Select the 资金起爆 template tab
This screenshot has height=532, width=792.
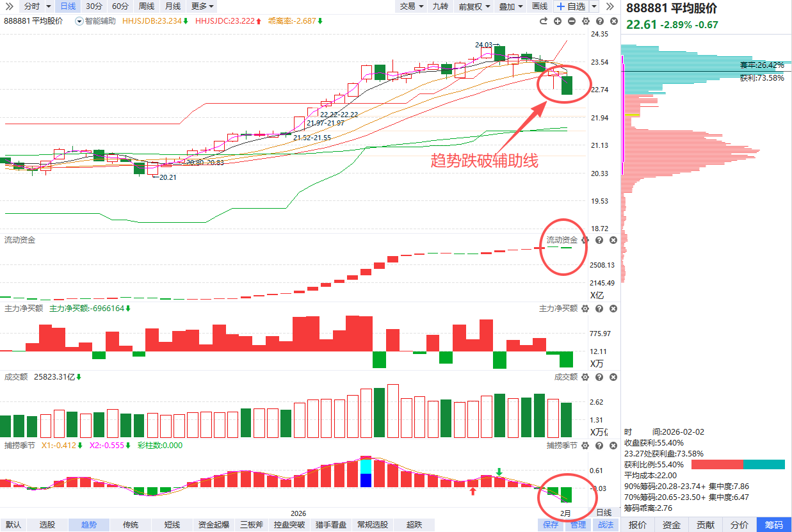pyautogui.click(x=214, y=525)
